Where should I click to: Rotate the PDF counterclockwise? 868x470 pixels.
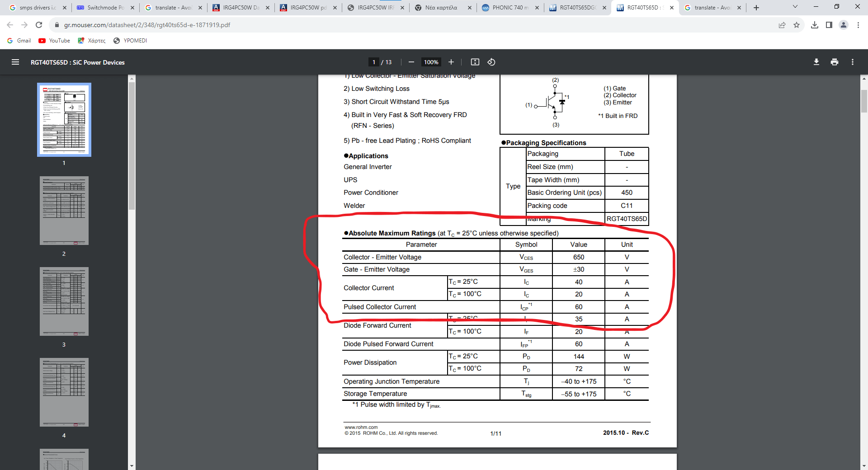point(491,62)
